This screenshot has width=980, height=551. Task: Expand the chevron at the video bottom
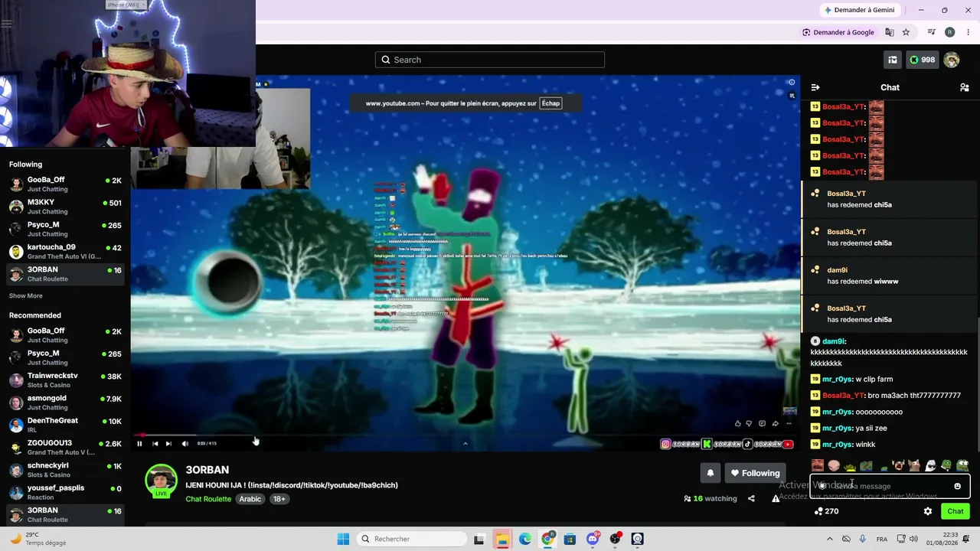coord(465,443)
